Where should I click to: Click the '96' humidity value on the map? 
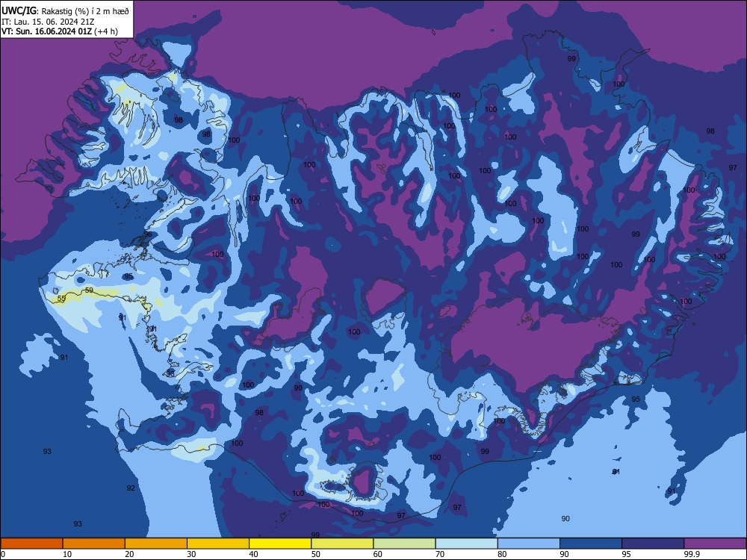click(x=148, y=234)
